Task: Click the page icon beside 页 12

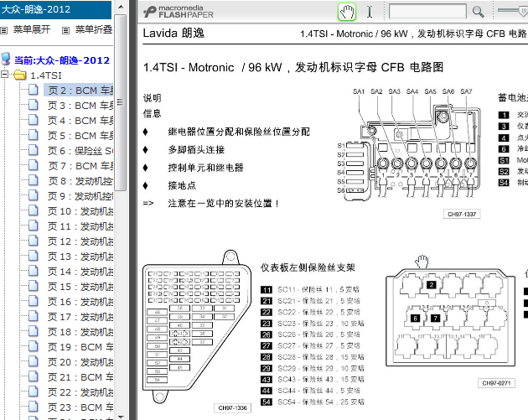Action: click(x=33, y=241)
